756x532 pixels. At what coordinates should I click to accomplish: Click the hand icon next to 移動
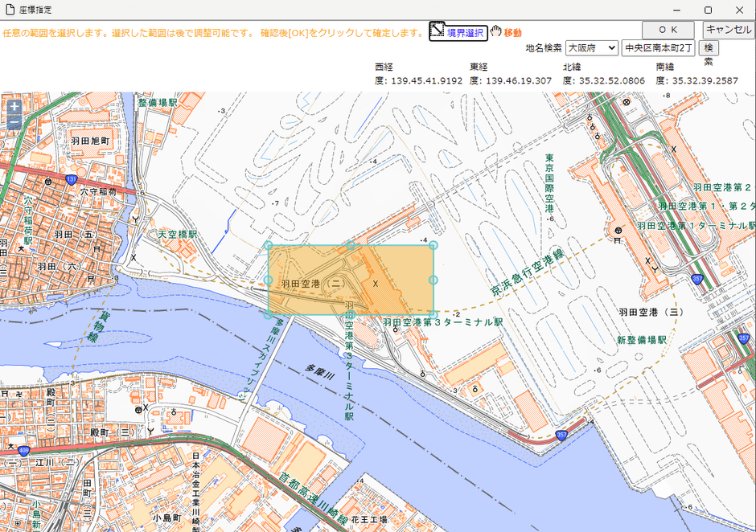(497, 30)
